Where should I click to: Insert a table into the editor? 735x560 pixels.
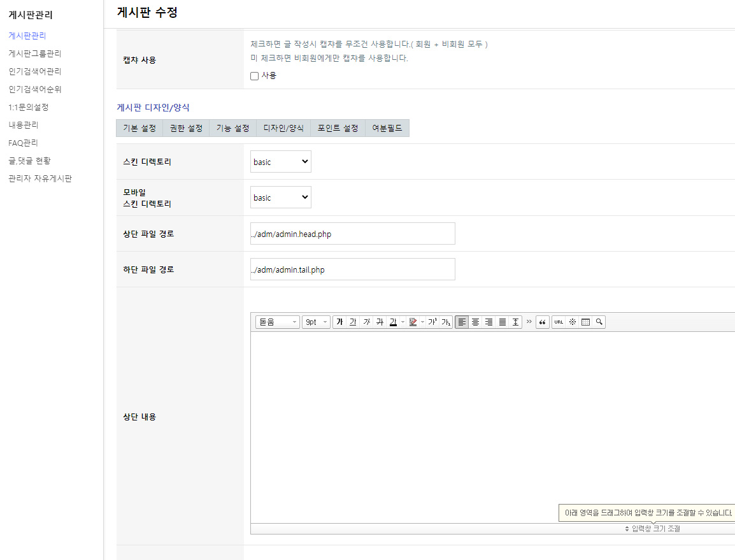[x=585, y=322]
